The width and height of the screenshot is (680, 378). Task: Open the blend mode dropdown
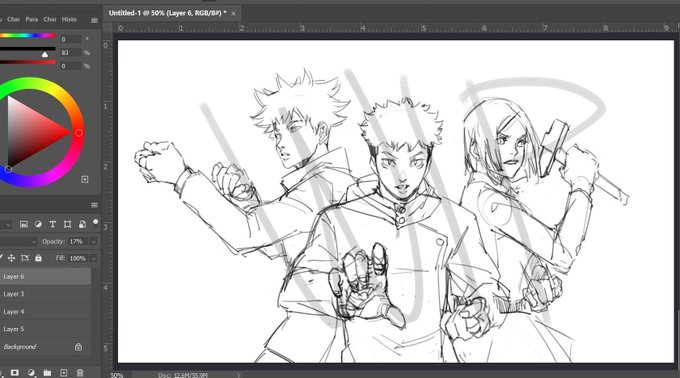tap(18, 241)
